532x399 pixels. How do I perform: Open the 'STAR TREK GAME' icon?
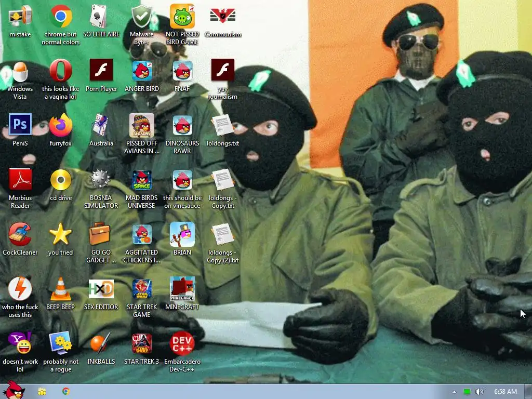point(142,289)
